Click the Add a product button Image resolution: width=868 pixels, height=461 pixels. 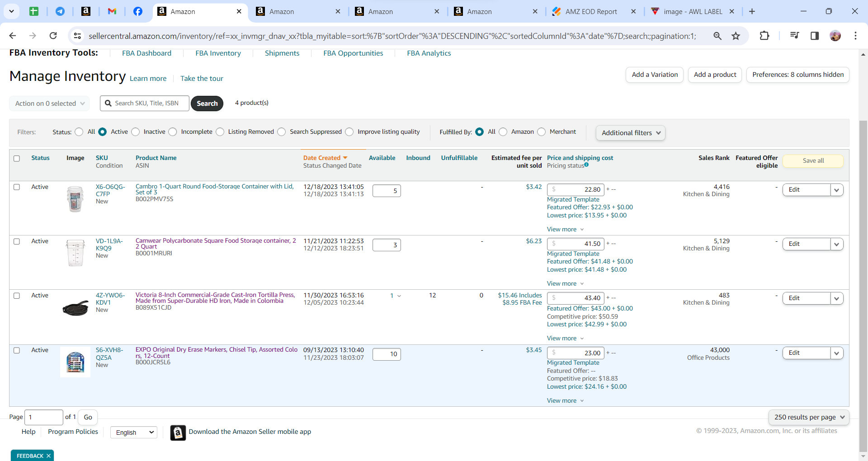pyautogui.click(x=715, y=75)
